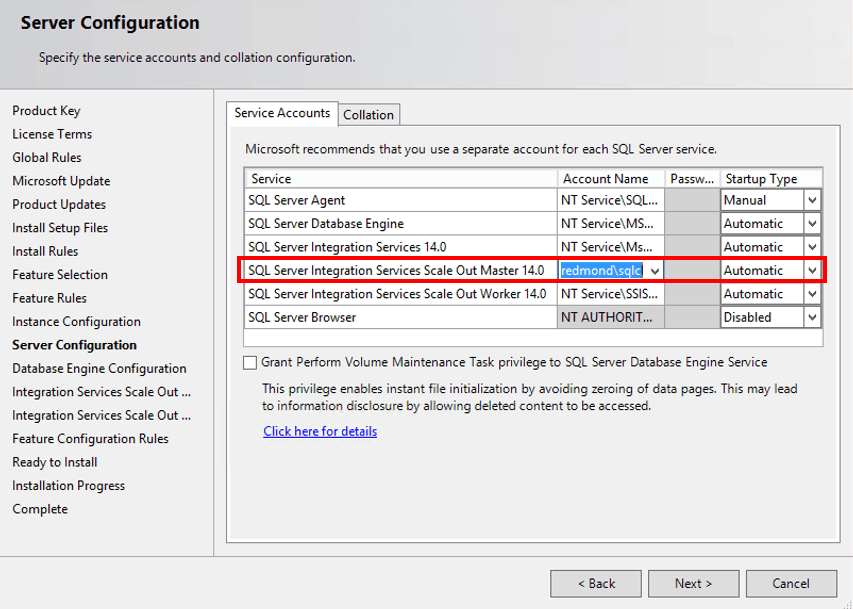Viewport: 853px width, 609px height.
Task: Open Startup Type dropdown for SQL Server Browser
Action: pos(812,317)
